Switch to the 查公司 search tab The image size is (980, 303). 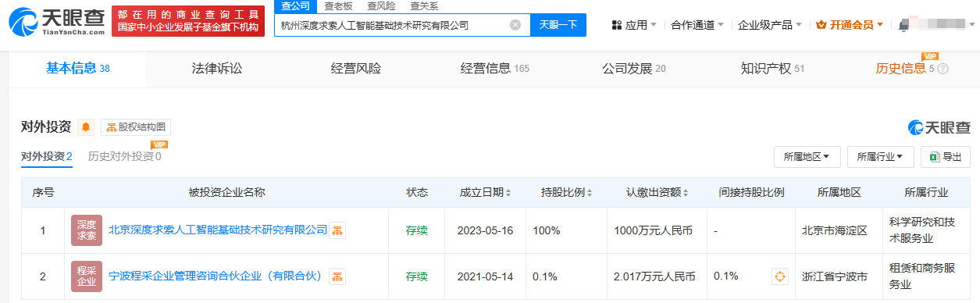(294, 5)
